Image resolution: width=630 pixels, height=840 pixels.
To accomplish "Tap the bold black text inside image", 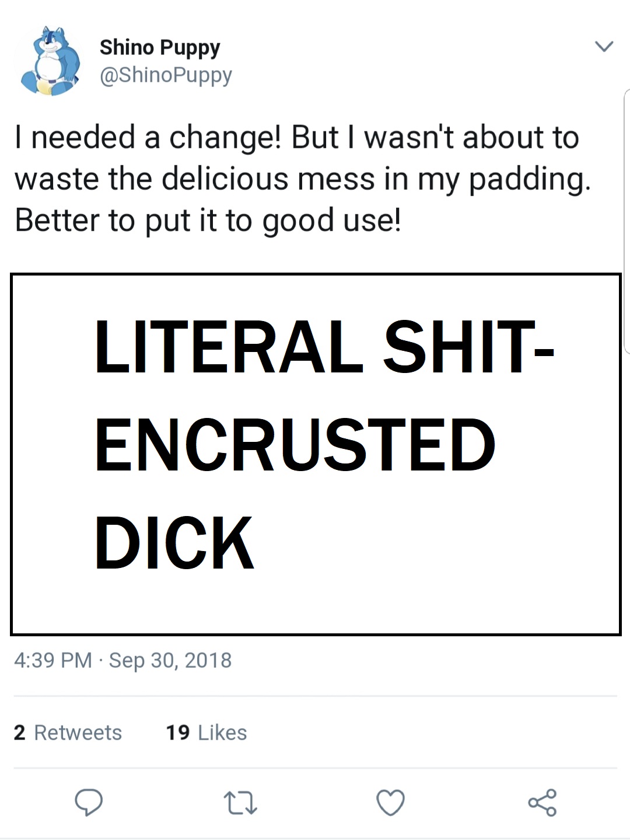I will pos(324,444).
